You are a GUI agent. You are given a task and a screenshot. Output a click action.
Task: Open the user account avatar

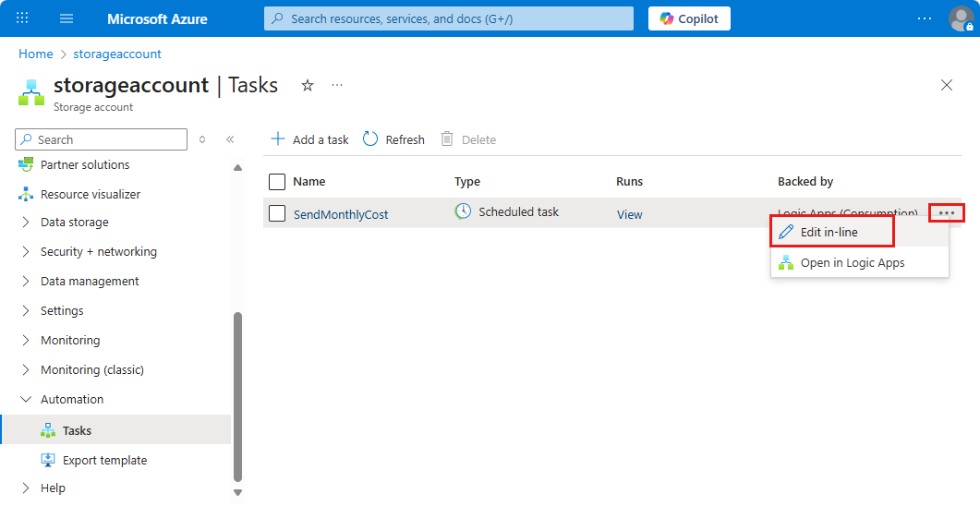(x=961, y=18)
